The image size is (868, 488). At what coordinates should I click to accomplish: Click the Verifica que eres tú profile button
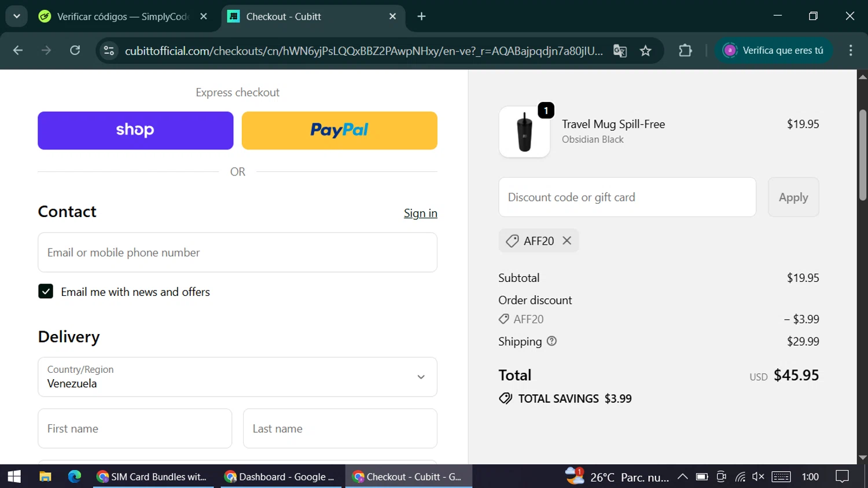pyautogui.click(x=774, y=50)
